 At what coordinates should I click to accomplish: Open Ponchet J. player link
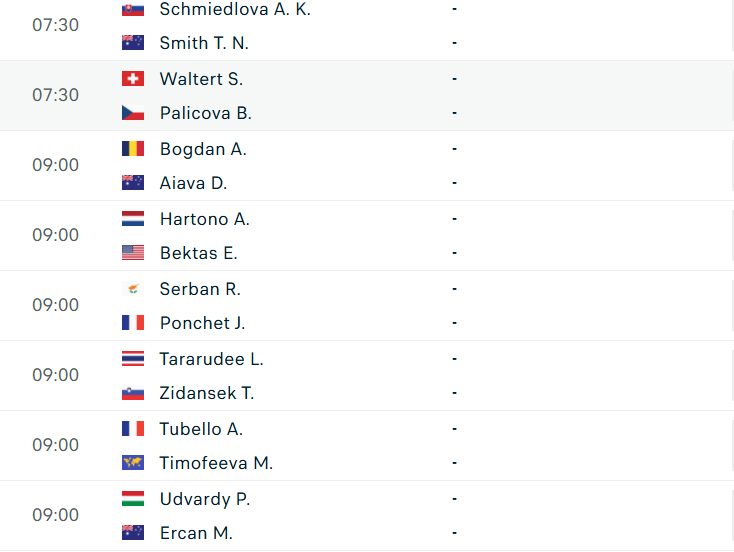click(202, 323)
